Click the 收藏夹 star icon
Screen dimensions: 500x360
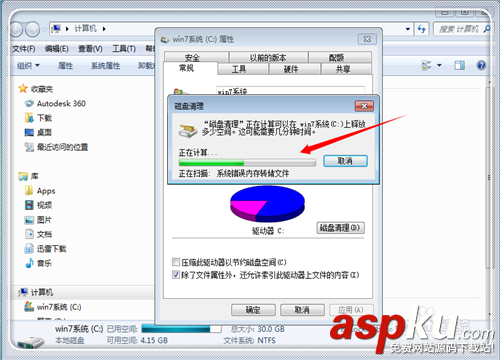(23, 89)
